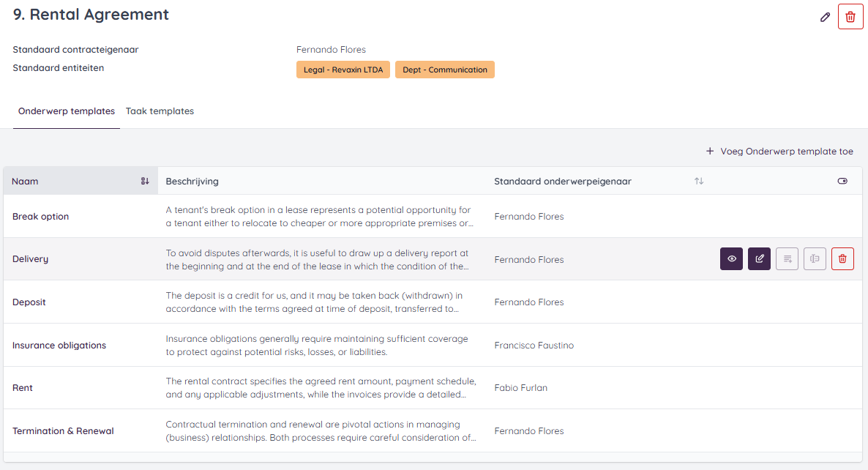Select the add-to-list icon on Delivery row

point(787,258)
